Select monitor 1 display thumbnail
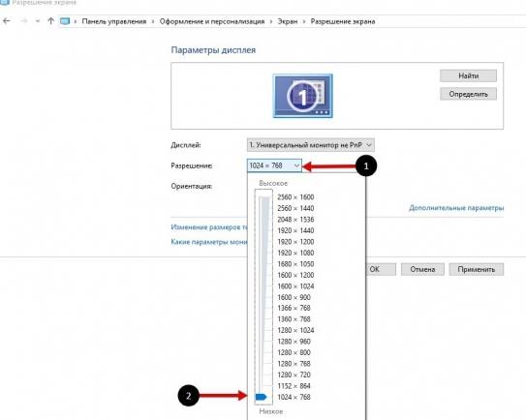This screenshot has width=526, height=420. pos(303,96)
